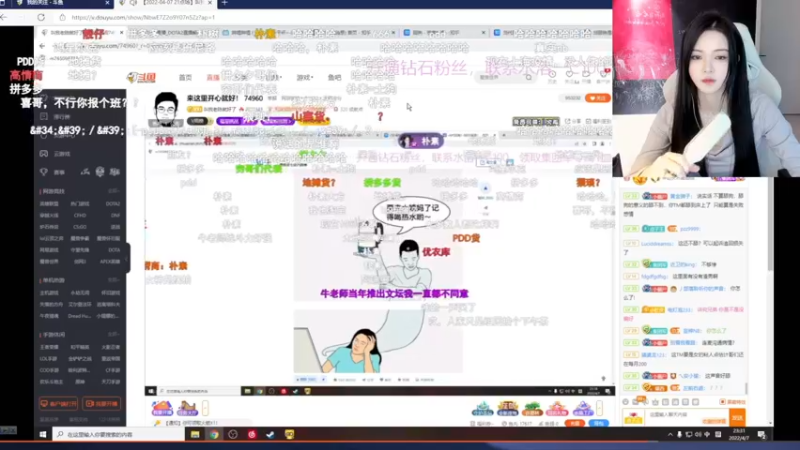Select the 鱼吧 navigation item
Image resolution: width=800 pixels, height=450 pixels.
pyautogui.click(x=334, y=78)
